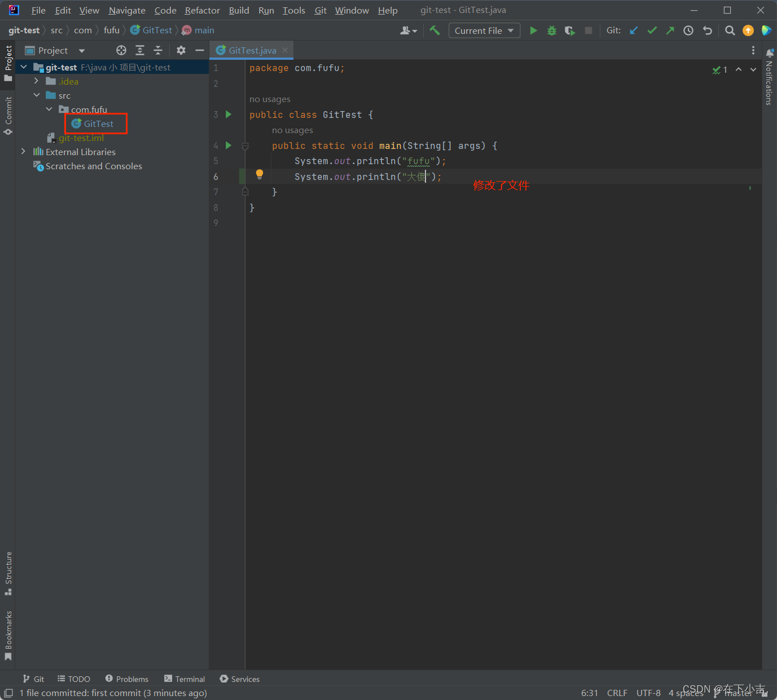Show Git history clock icon
Image resolution: width=777 pixels, height=700 pixels.
click(x=688, y=30)
